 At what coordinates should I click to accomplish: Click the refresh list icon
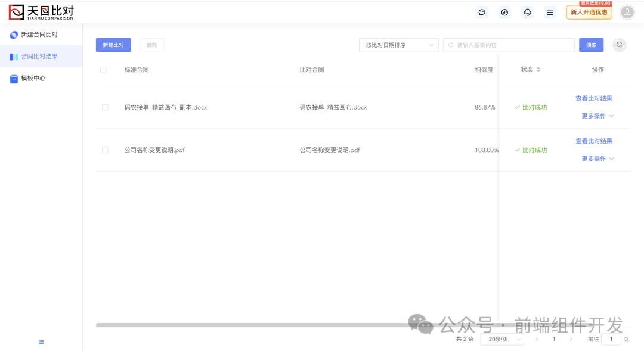(620, 45)
